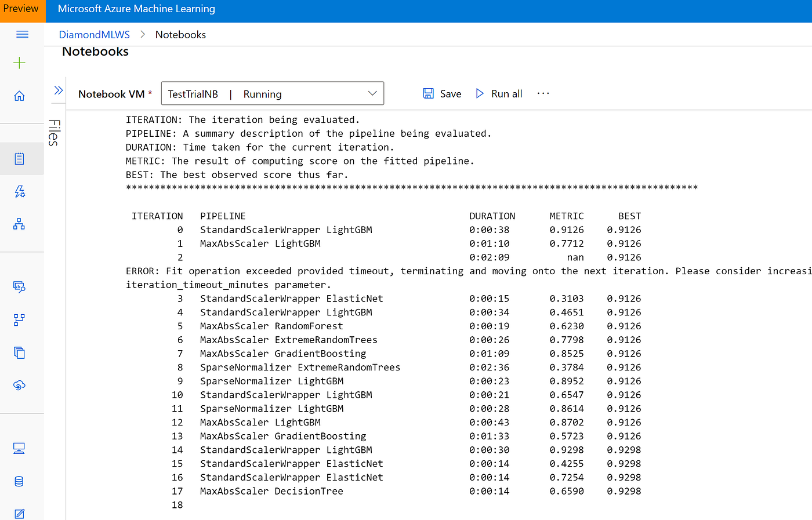Open Data labeling from the sidebar
The image size is (812, 520).
(x=19, y=514)
